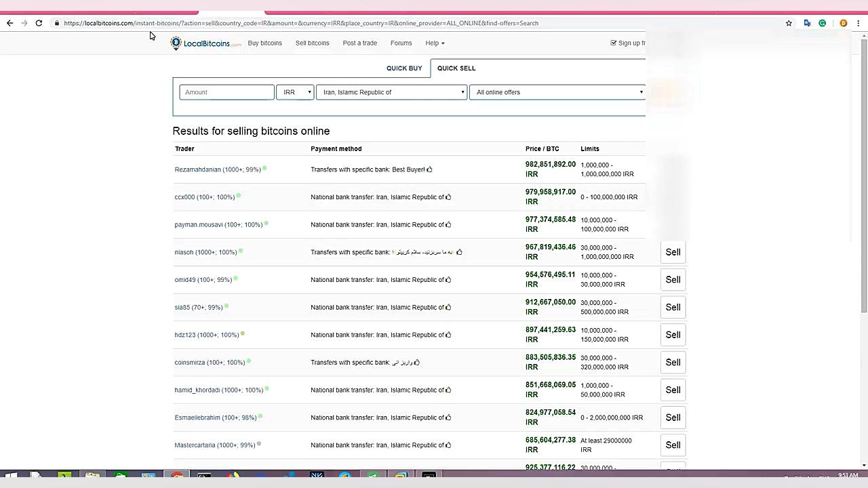Screen dimensions: 868x488
Task: Open the currency IRR dropdown
Action: point(295,92)
